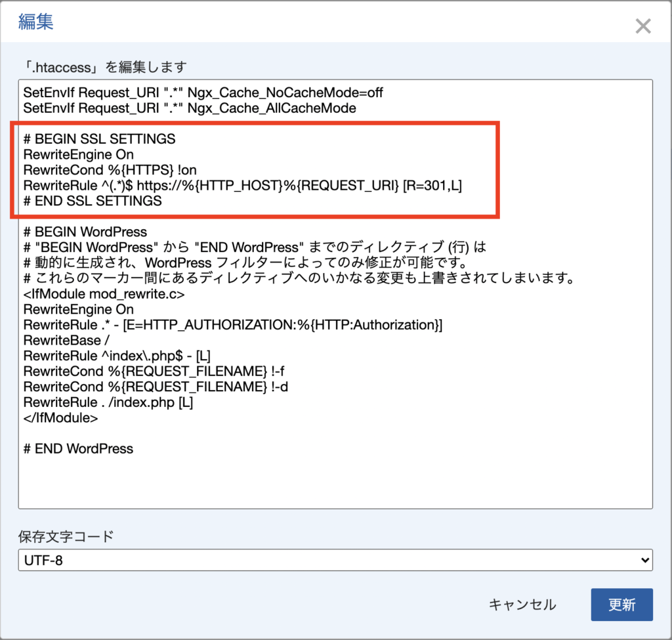This screenshot has height=640, width=672.
Task: Click the comment line '# "BEGIN WordPress" から'
Action: point(255,247)
